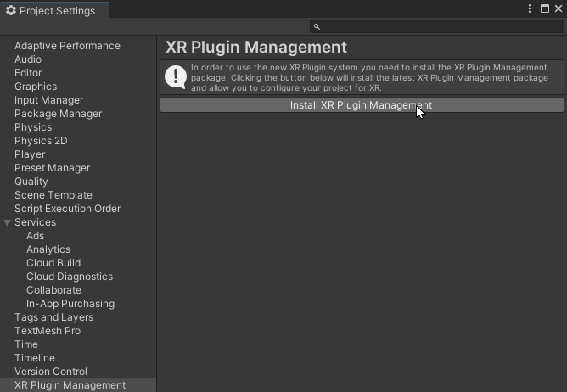Open Adaptive Performance settings
Screen dimensions: 567x392
point(67,46)
